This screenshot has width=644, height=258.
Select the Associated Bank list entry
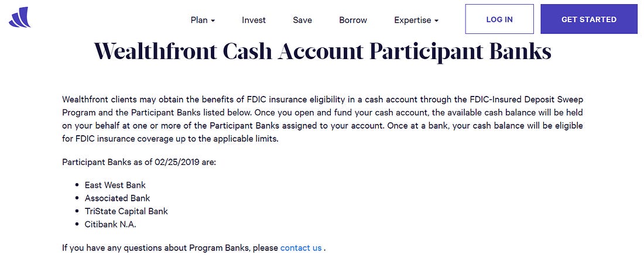[x=118, y=198]
